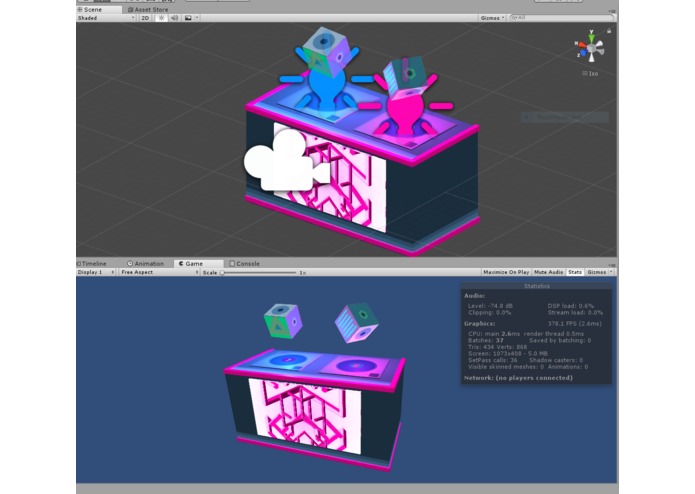The height and width of the screenshot is (494, 695).
Task: Select the left cube in Scene view
Action: tap(325, 51)
